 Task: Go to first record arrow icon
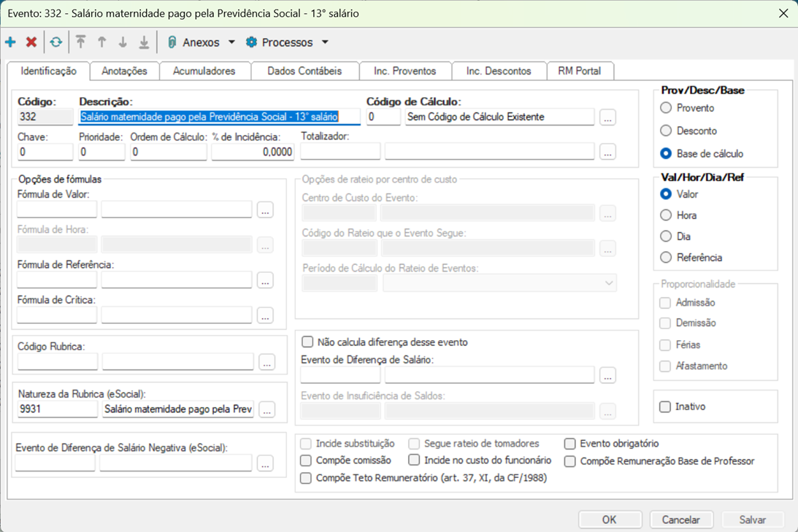click(80, 42)
